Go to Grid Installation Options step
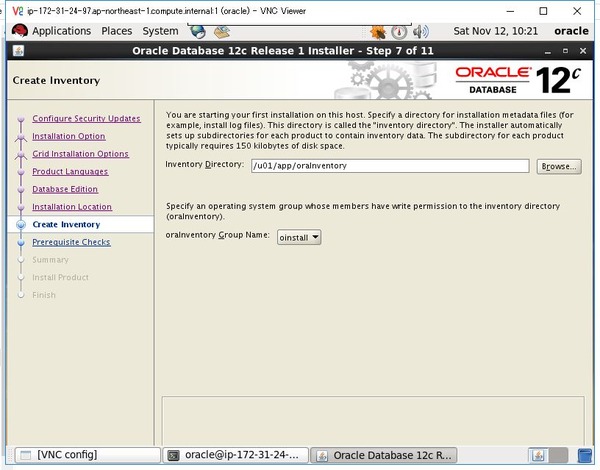Viewport: 600px width, 470px height. 80,154
